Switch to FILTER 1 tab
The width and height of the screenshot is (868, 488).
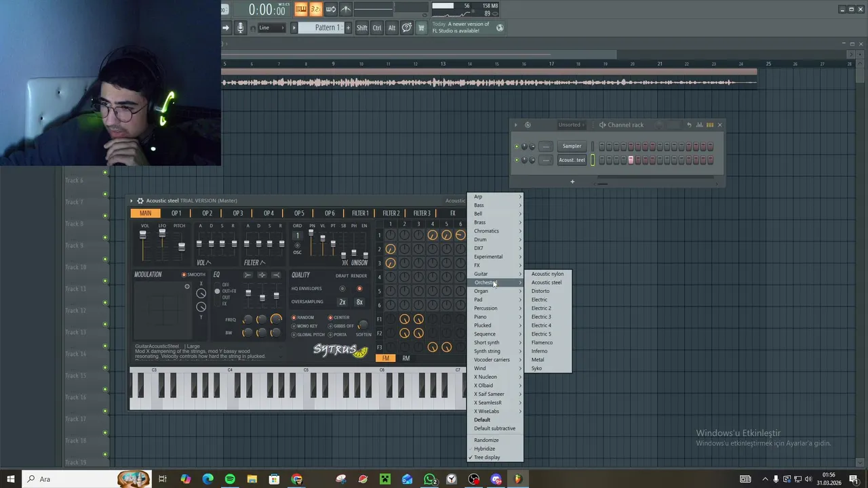360,213
